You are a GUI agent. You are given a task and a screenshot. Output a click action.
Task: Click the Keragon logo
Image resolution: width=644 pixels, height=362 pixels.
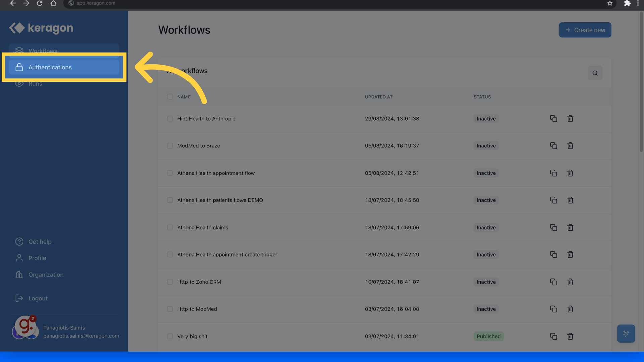[x=41, y=28]
